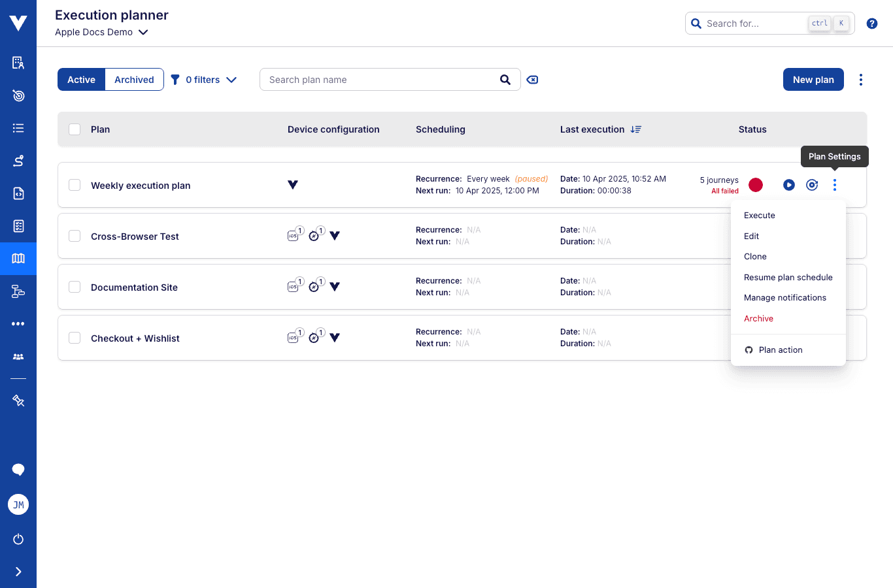Screen dimensions: 893x588
Task: Open the Execution planner map icon in sidebar
Action: [18, 259]
